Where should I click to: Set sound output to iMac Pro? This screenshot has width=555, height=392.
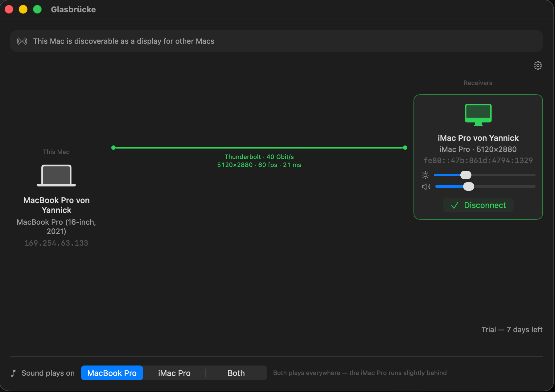(174, 373)
